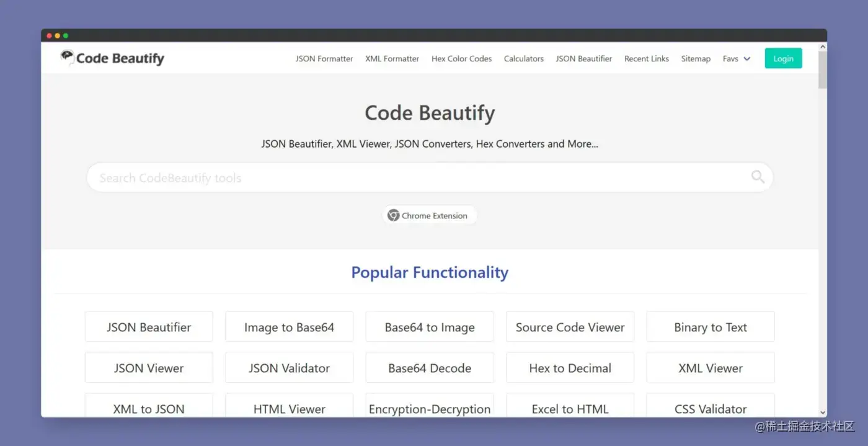The image size is (868, 446).
Task: Open Calculators in the navigation bar
Action: coord(523,59)
